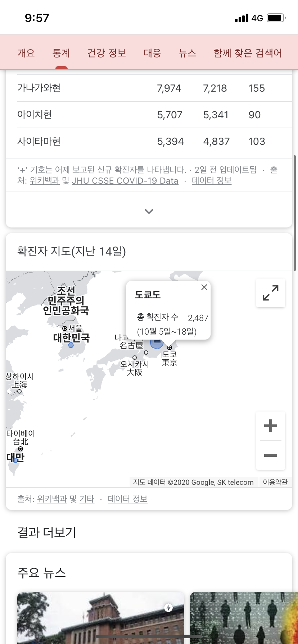
Task: Select the 통계 tab
Action: click(61, 53)
